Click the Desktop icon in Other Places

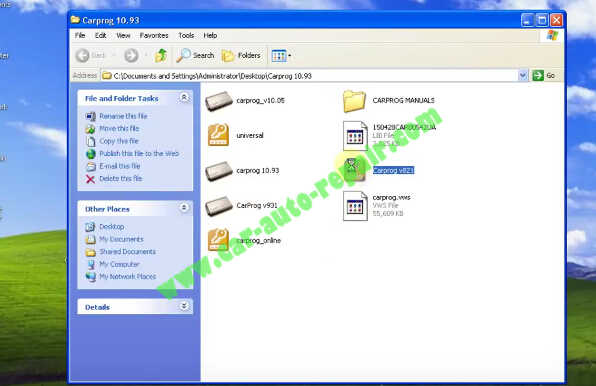pyautogui.click(x=90, y=227)
